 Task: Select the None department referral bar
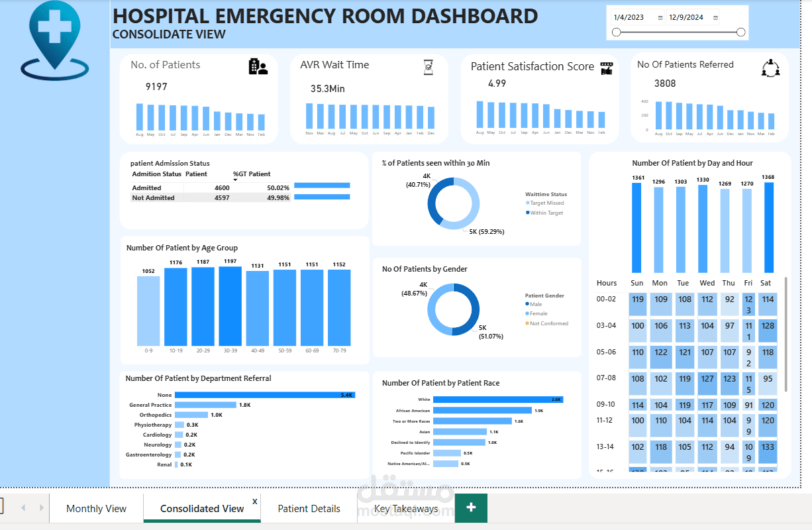(265, 395)
